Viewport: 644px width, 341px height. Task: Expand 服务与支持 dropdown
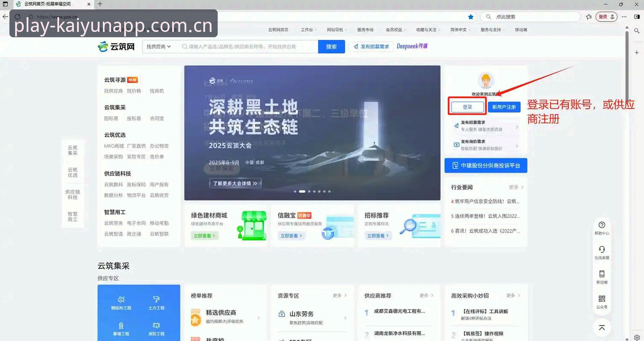point(493,30)
